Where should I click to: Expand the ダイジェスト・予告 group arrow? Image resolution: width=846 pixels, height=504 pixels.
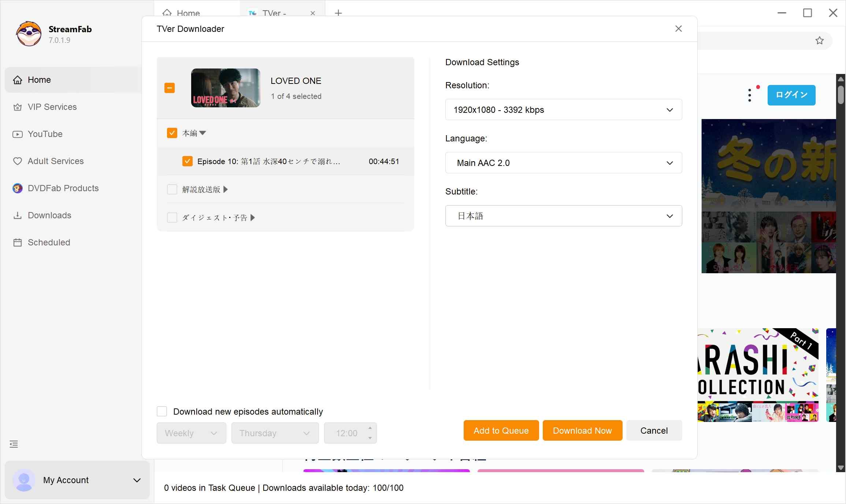coord(253,218)
